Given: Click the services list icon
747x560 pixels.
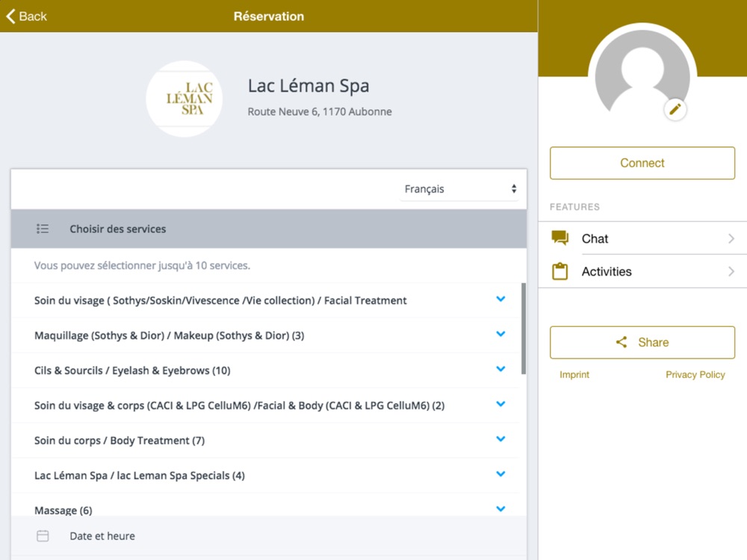Looking at the screenshot, I should tap(43, 229).
